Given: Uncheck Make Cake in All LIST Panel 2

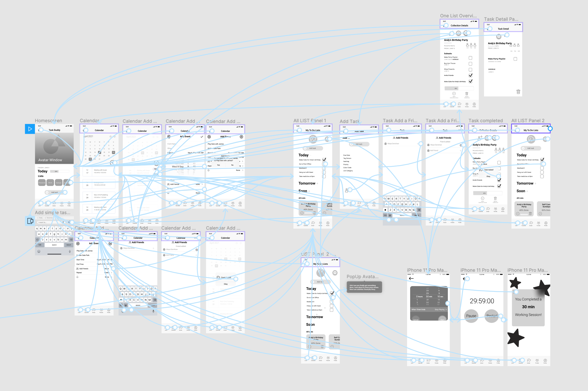Looking at the screenshot, I should coord(542,160).
